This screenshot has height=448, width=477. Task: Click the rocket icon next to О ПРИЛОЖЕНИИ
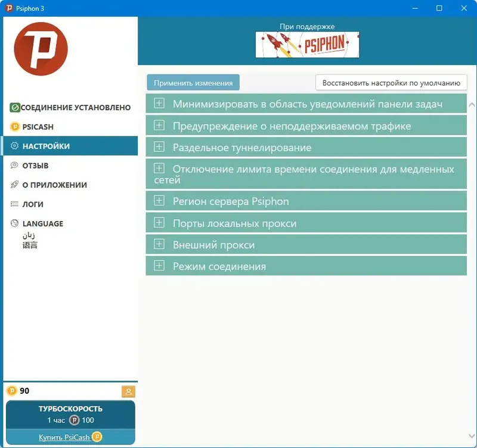[14, 185]
